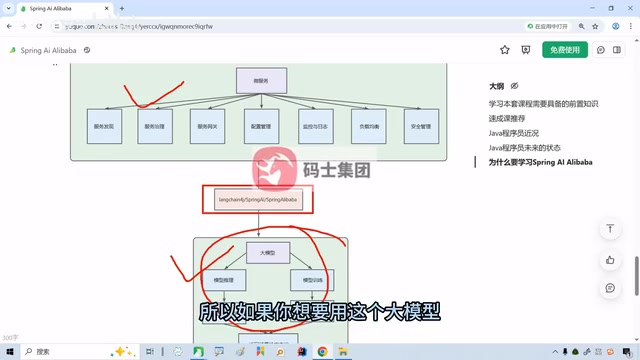
Task: Open File Explorer from the taskbar
Action: click(343, 351)
